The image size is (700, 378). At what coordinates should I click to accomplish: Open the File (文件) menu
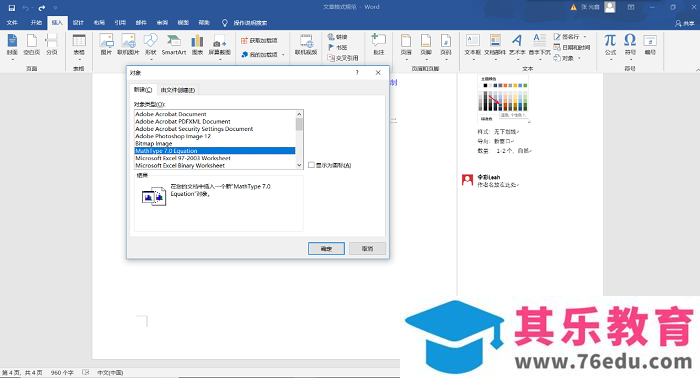(12, 23)
